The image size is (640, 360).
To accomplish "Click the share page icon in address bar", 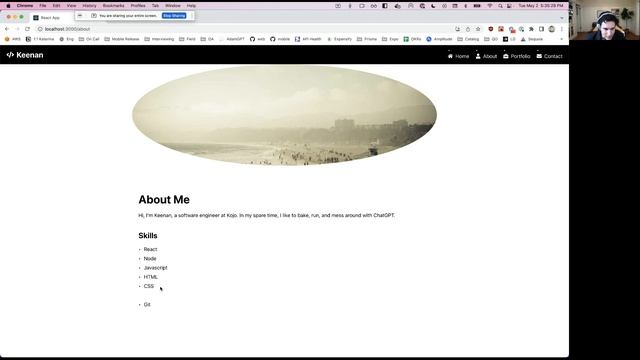I will pyautogui.click(x=468, y=29).
